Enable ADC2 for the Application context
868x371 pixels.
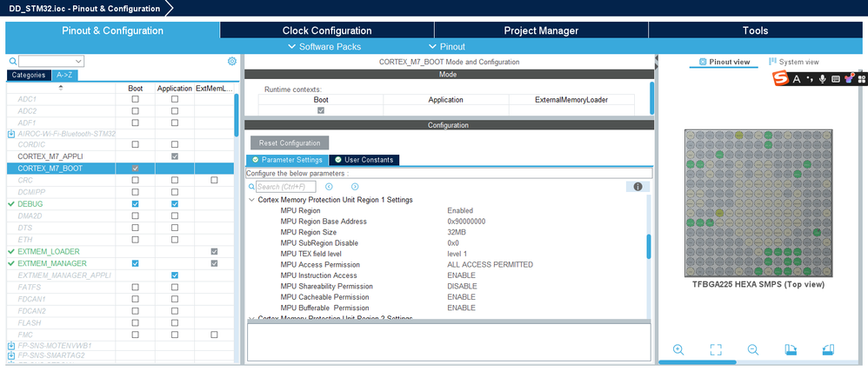pos(174,110)
